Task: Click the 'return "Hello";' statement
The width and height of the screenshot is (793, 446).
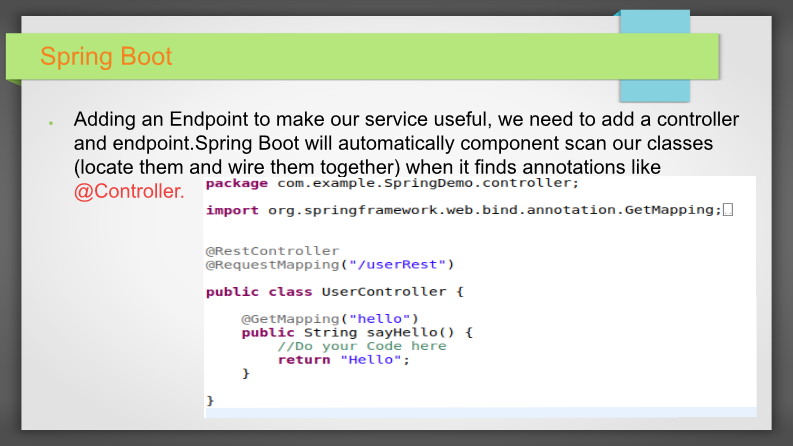Action: pos(343,360)
